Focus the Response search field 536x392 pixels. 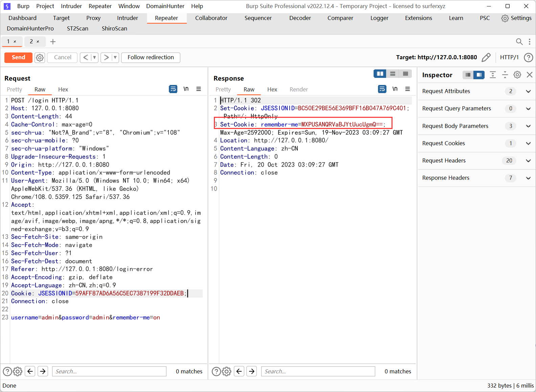point(318,371)
